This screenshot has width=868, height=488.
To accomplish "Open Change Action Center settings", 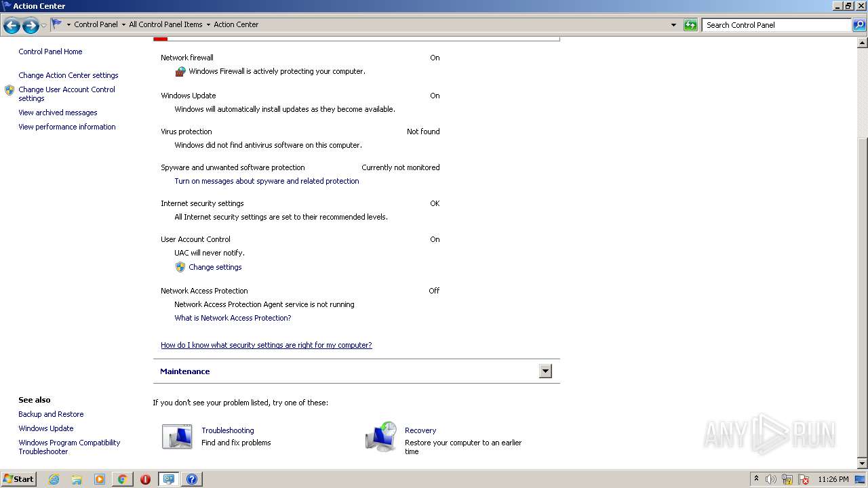I will coord(68,75).
